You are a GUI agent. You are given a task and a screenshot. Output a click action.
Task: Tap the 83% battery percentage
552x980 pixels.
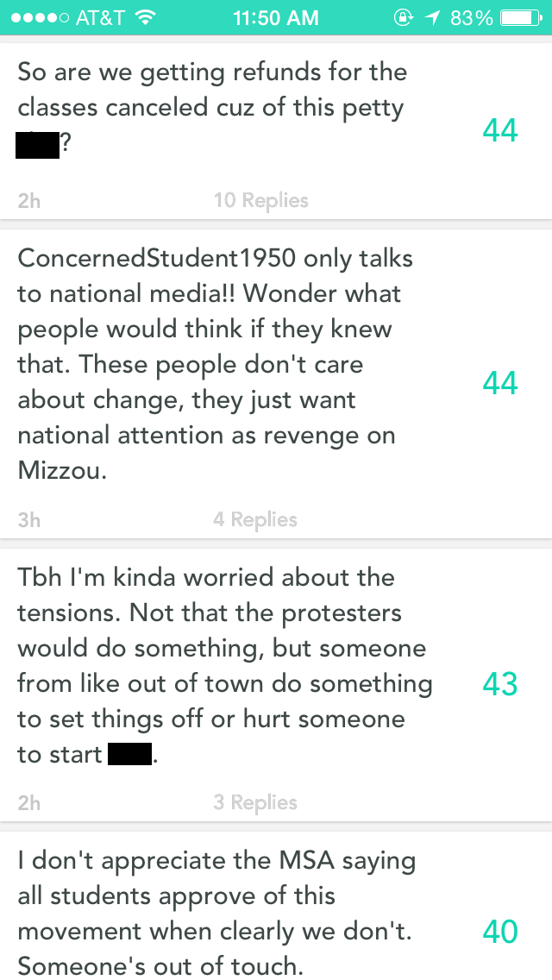(x=470, y=17)
